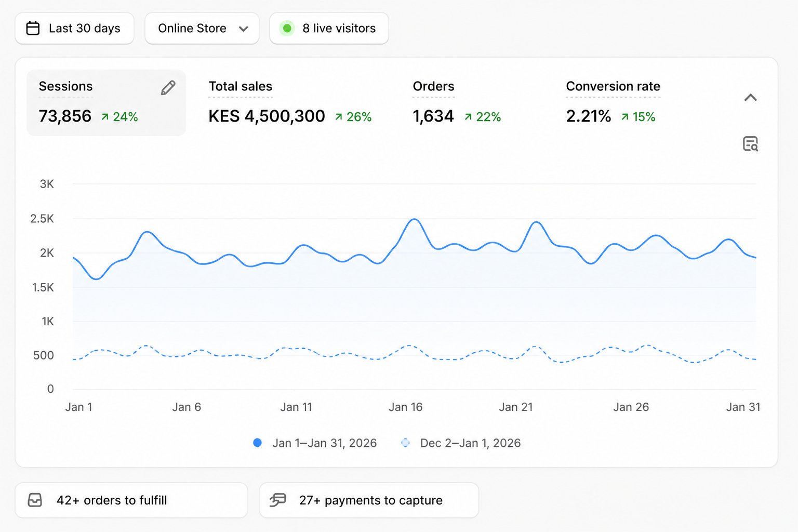Click the payments capture hand icon
This screenshot has height=532, width=798.
pos(278,500)
